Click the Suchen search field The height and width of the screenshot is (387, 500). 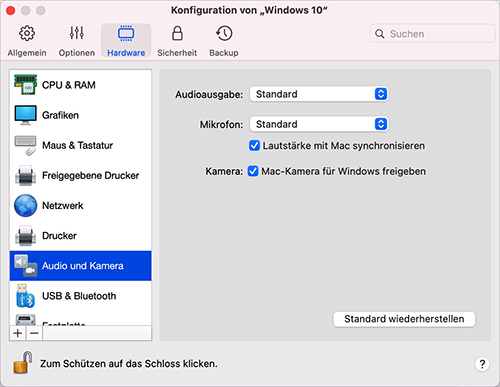click(x=432, y=34)
